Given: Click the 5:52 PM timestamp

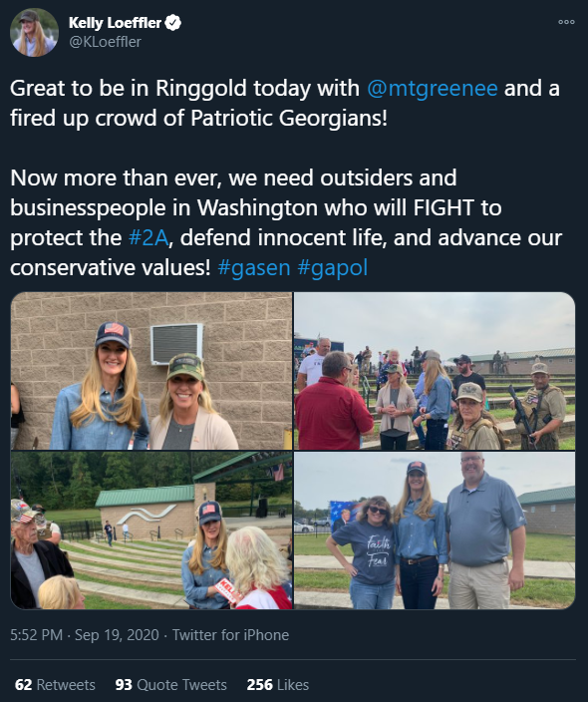Looking at the screenshot, I should pos(36,635).
